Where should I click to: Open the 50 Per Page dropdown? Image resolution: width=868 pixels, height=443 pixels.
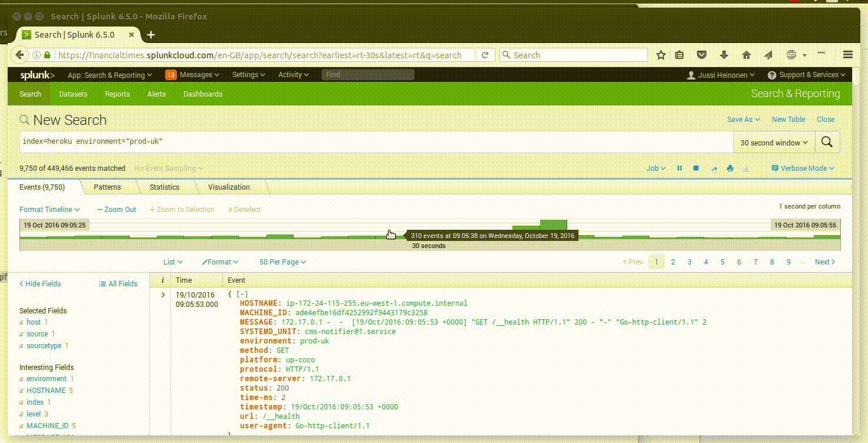[x=282, y=262]
